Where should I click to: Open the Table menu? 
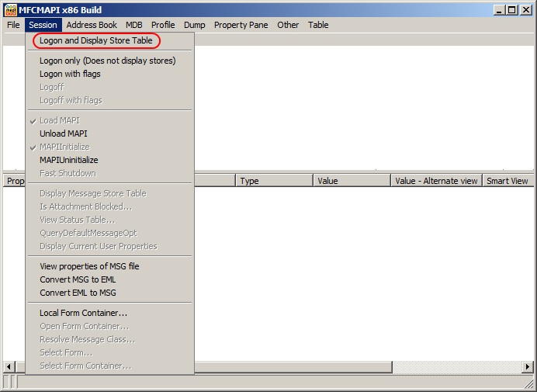click(x=318, y=25)
